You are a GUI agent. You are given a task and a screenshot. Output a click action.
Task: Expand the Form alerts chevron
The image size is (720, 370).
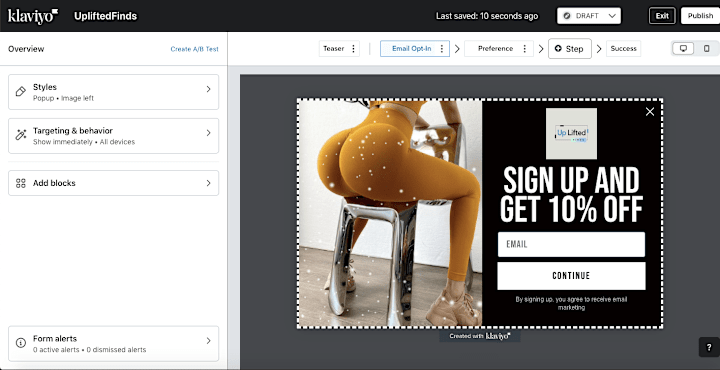point(208,341)
